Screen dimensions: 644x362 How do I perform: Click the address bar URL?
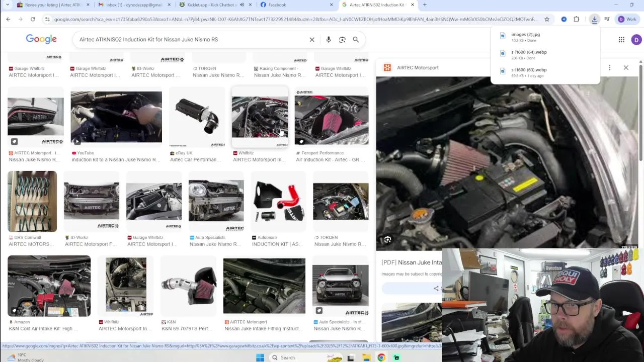(x=295, y=19)
